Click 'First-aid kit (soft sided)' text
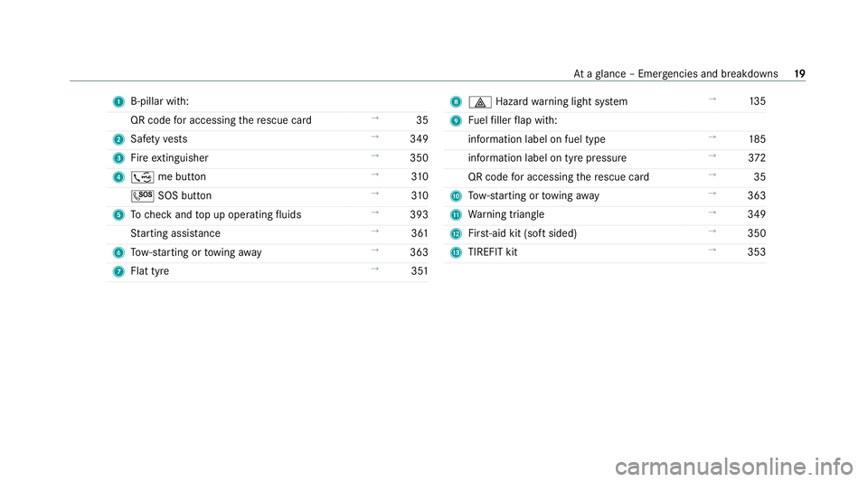Screen dimensions: 868x482 pos(523,233)
